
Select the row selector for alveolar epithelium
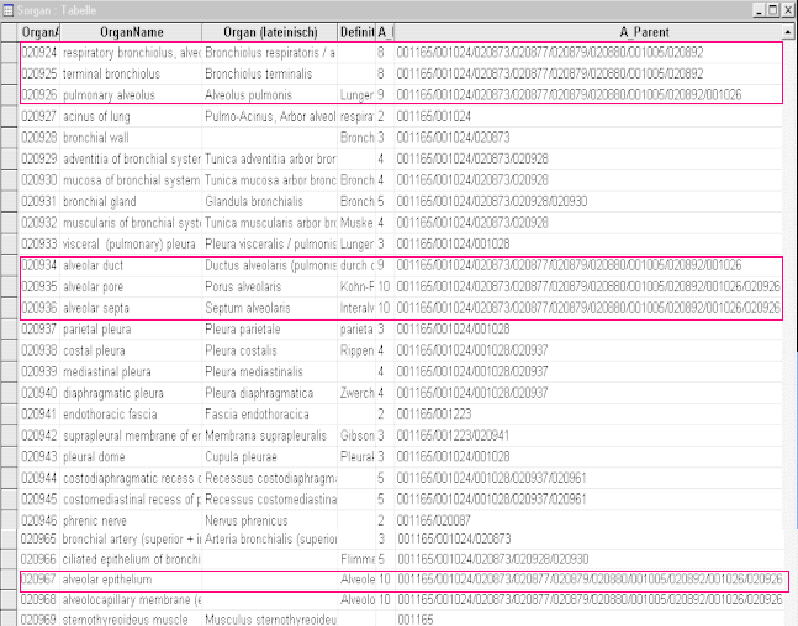(x=10, y=580)
